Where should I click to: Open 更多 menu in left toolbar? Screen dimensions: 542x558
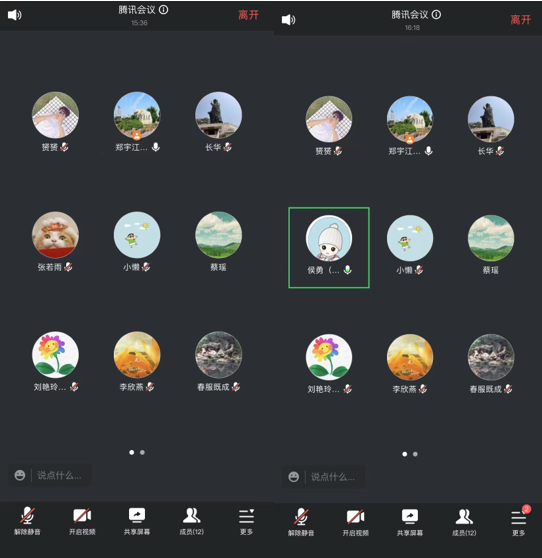(x=246, y=521)
